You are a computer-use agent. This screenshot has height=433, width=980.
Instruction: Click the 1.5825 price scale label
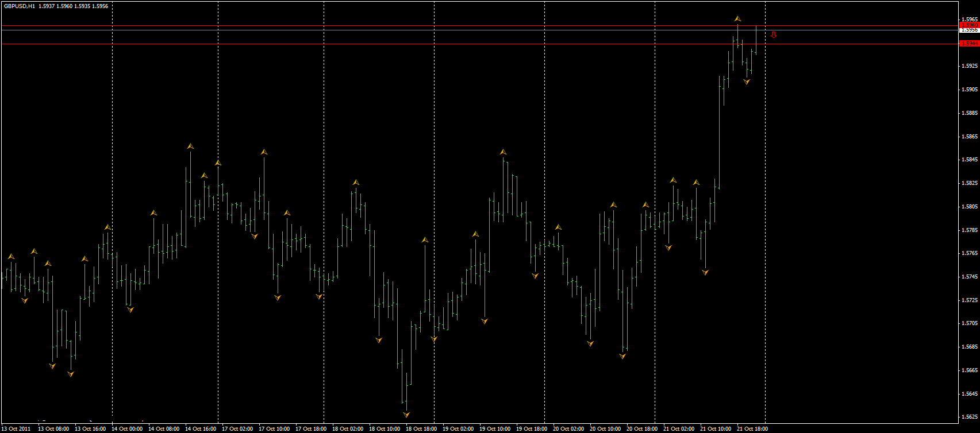click(969, 183)
